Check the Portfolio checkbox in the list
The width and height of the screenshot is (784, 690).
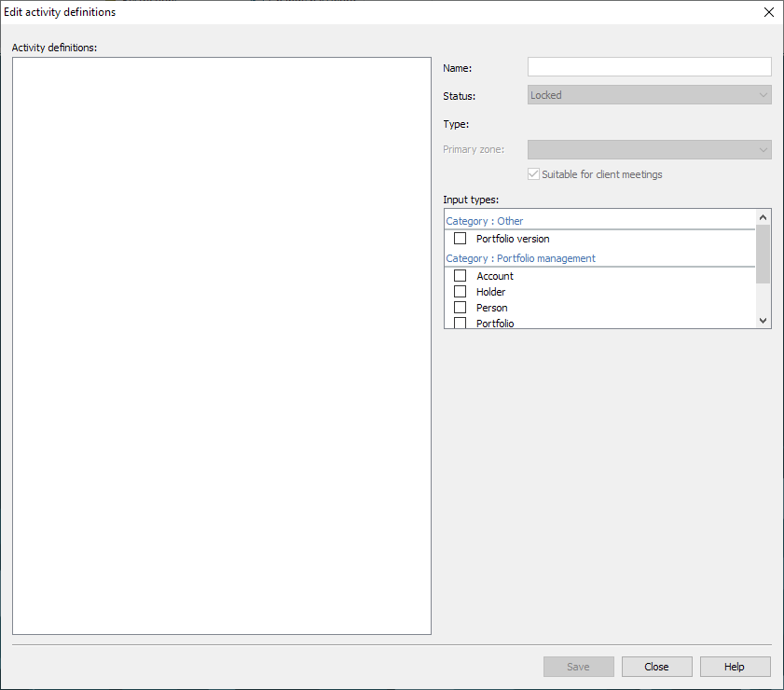coord(460,323)
